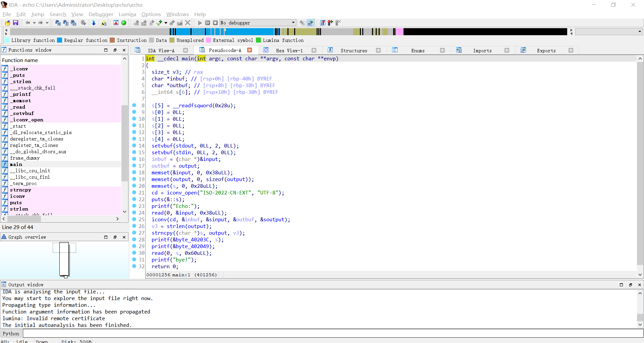
Task: Open the back-history dropdown arrow
Action: pyautogui.click(x=34, y=23)
